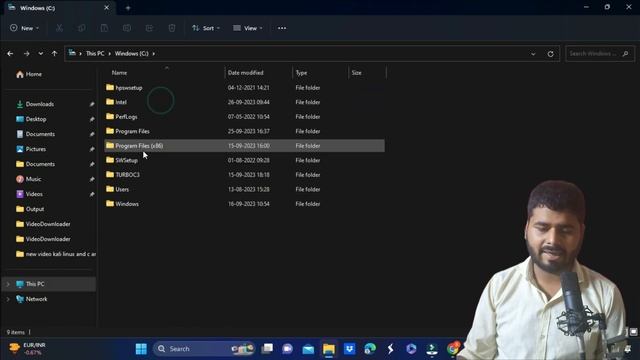Click the chevron after Windows (C:) breadcrumb

click(153, 53)
